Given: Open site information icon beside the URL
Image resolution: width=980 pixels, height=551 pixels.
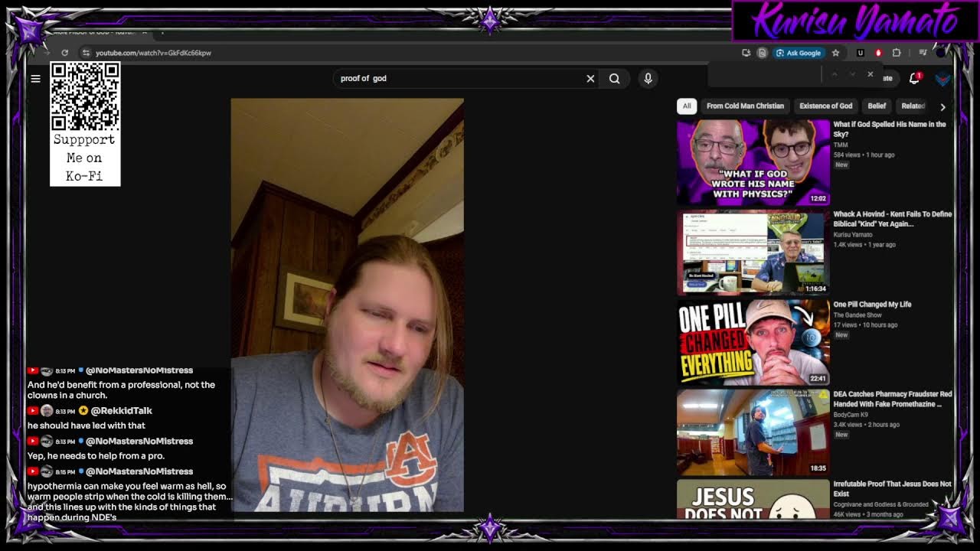Looking at the screenshot, I should click(86, 53).
